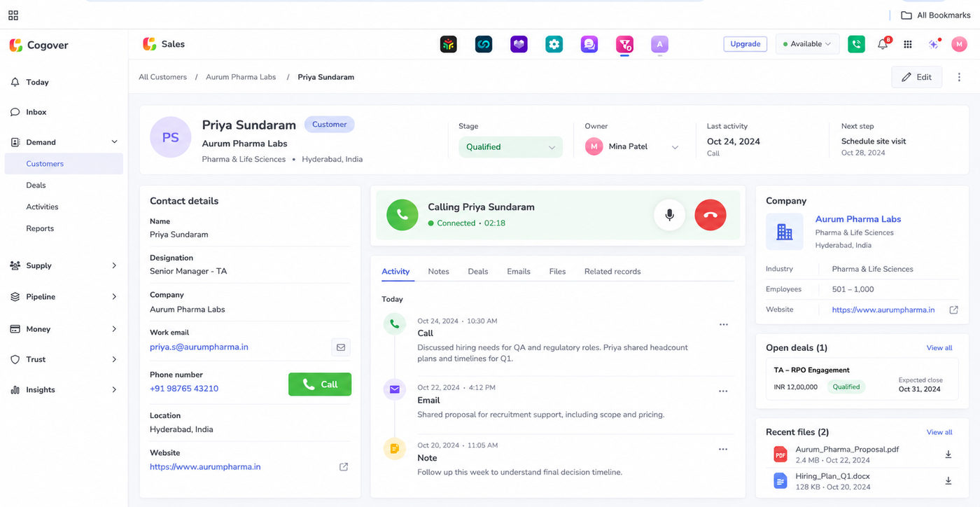
Task: Open more options for the Note activity
Action: coord(724,450)
